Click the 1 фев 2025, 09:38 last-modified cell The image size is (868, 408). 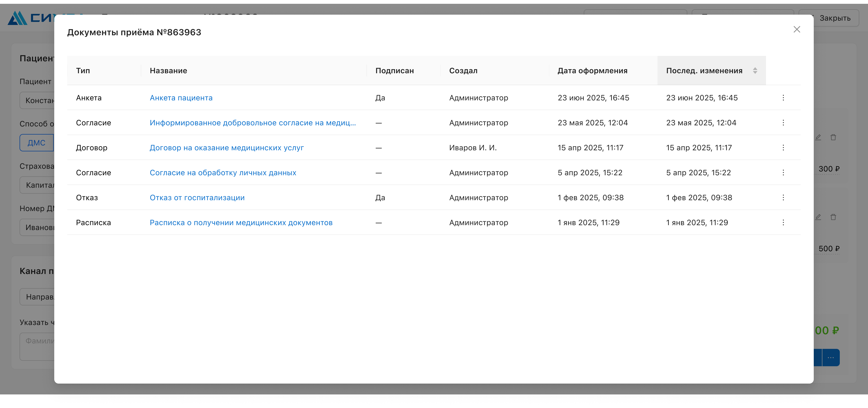click(x=699, y=197)
